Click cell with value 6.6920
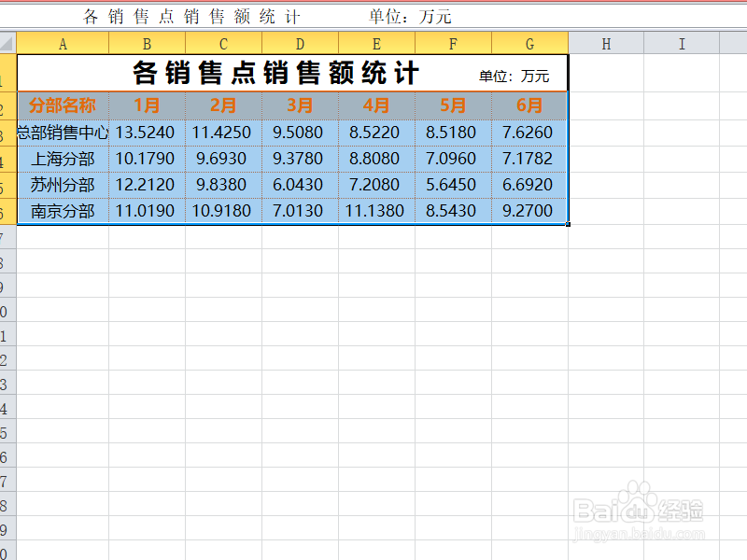 click(x=529, y=185)
